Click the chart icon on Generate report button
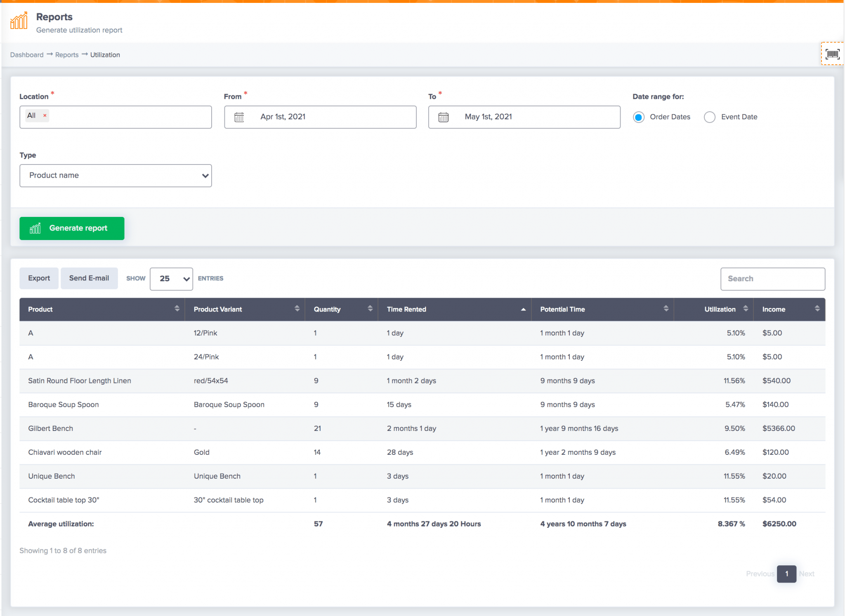The width and height of the screenshot is (845, 616). [x=35, y=228]
